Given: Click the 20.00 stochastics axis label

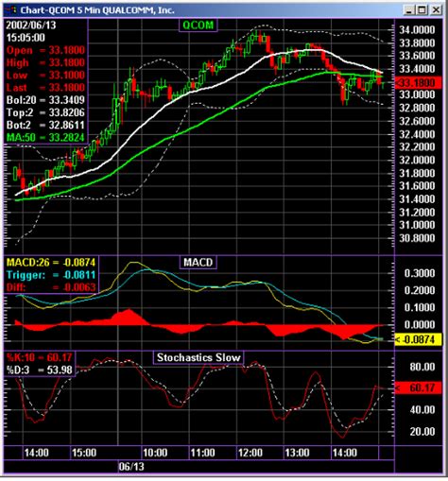Looking at the screenshot, I should (x=422, y=431).
